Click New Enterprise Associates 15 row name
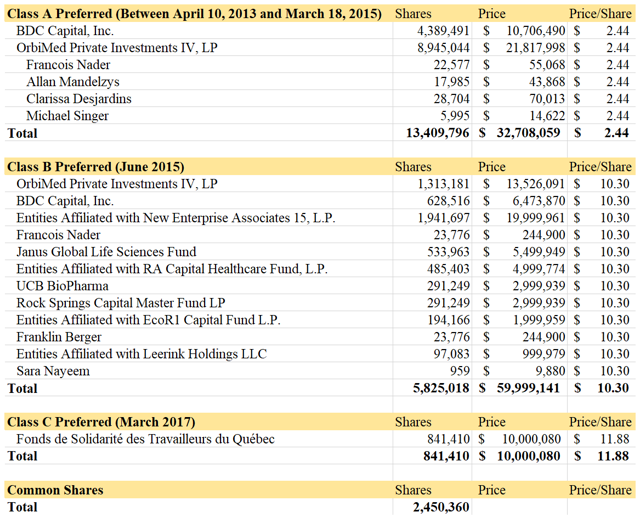Image resolution: width=640 pixels, height=523 pixels. click(x=176, y=218)
